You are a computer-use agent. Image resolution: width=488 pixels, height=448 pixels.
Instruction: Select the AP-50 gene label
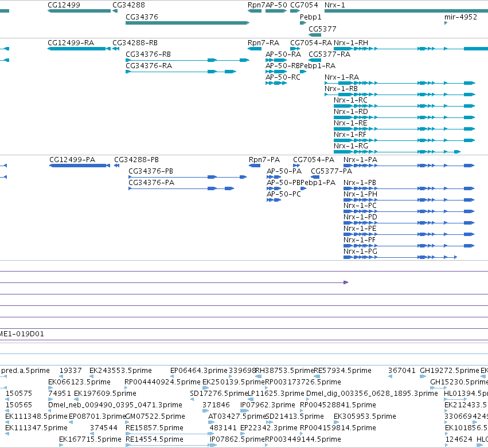tap(276, 5)
